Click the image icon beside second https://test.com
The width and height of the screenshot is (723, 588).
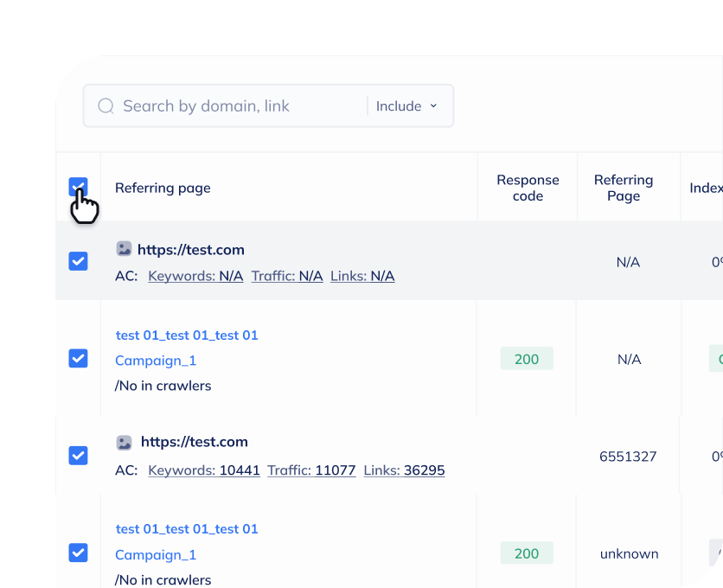coord(125,442)
